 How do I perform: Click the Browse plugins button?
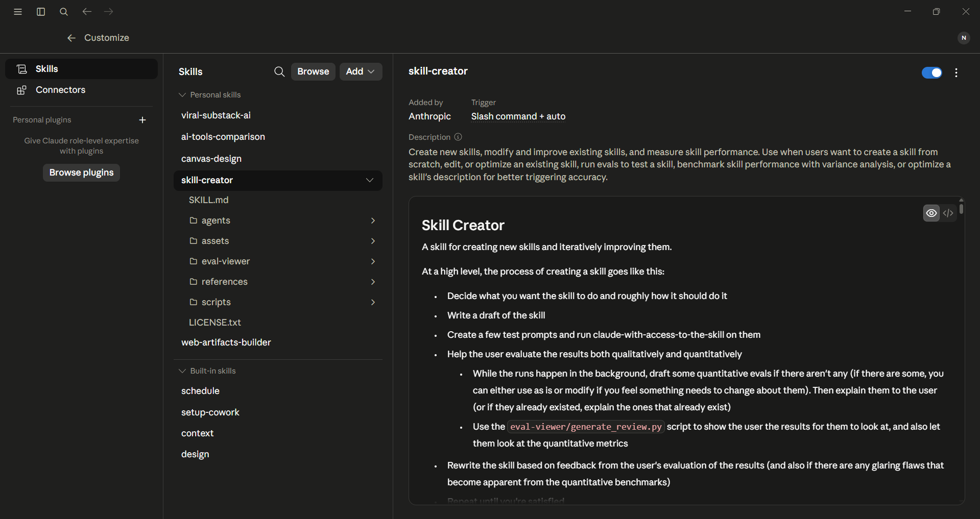81,172
